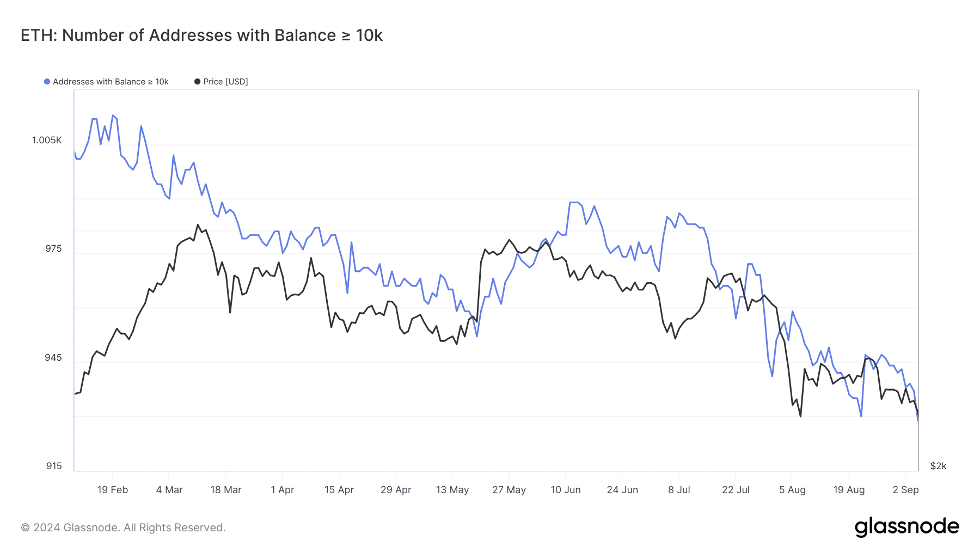Click the 975 y-axis label
The width and height of the screenshot is (980, 552).
[x=53, y=248]
